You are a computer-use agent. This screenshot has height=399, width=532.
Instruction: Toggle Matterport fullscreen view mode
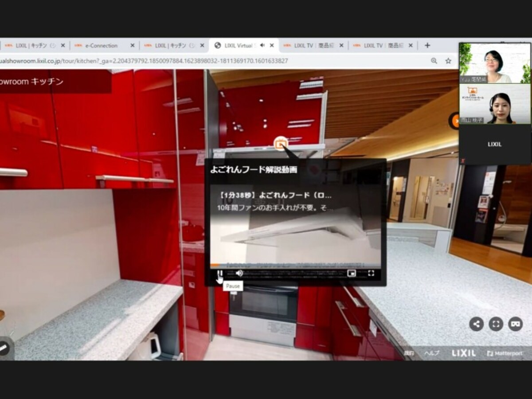pos(496,324)
